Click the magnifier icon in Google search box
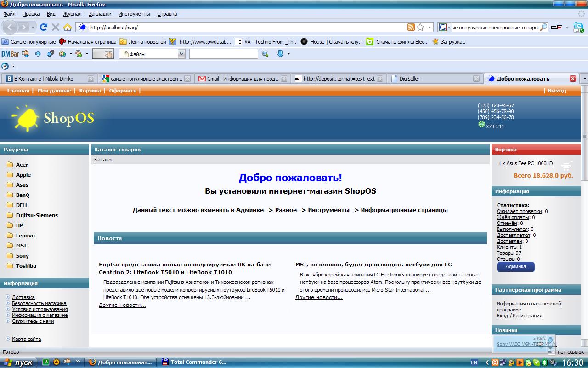The height and width of the screenshot is (368, 588). click(543, 27)
